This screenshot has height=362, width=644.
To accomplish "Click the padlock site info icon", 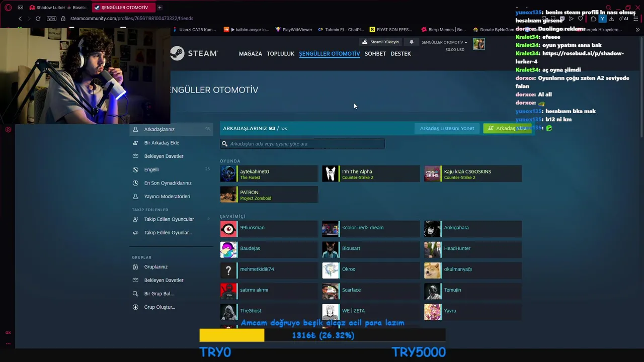I will [63, 19].
